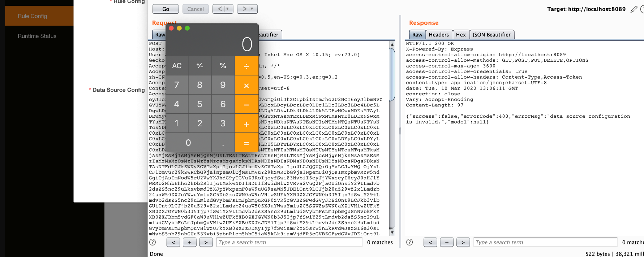Switch to the response Headers tab
The width and height of the screenshot is (644, 257).
439,35
